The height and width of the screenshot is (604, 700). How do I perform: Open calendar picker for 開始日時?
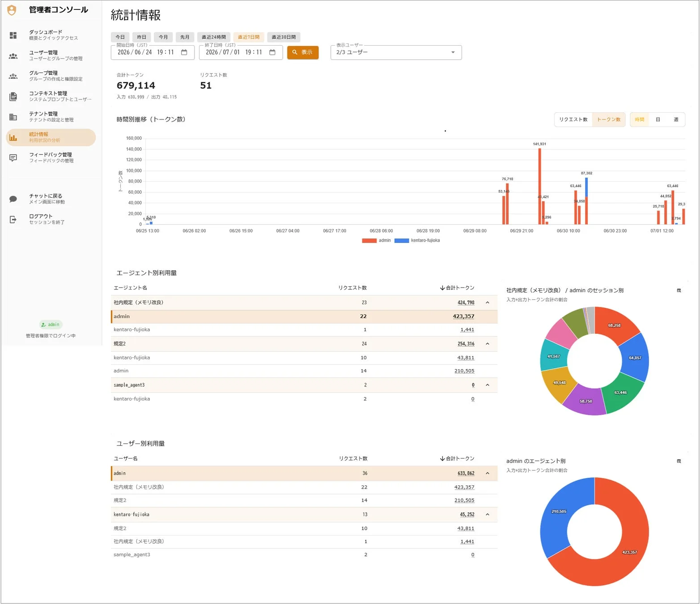tap(184, 52)
